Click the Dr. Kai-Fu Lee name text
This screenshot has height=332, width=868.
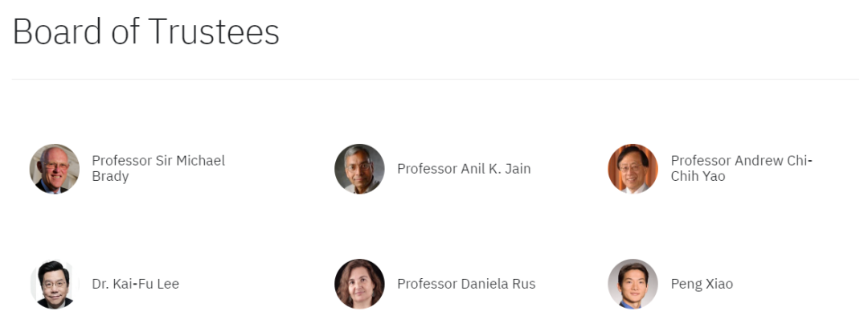click(x=135, y=284)
